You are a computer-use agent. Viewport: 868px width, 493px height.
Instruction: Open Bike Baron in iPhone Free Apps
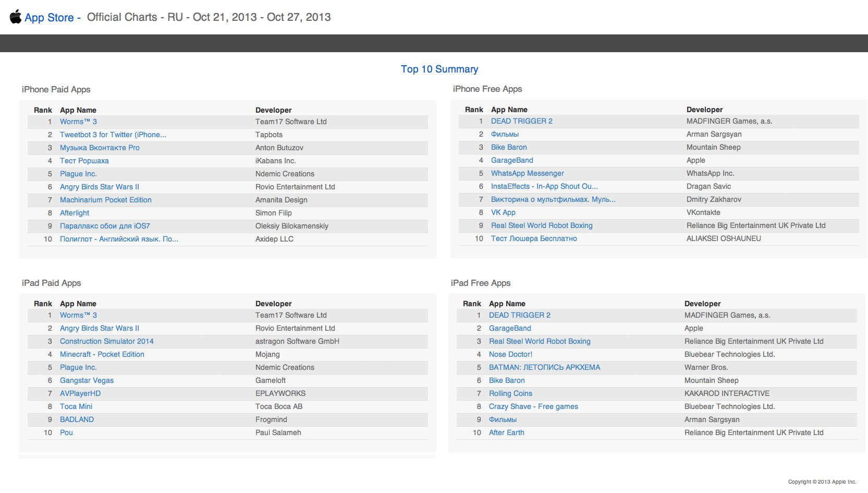509,147
